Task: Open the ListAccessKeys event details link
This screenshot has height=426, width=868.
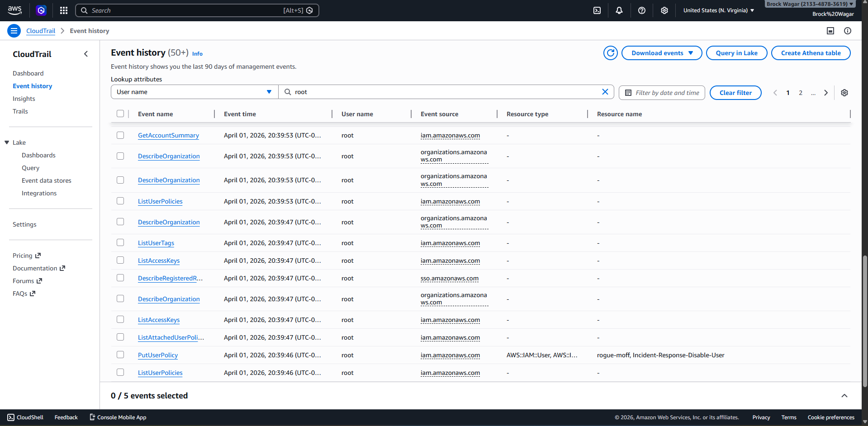Action: pos(158,260)
